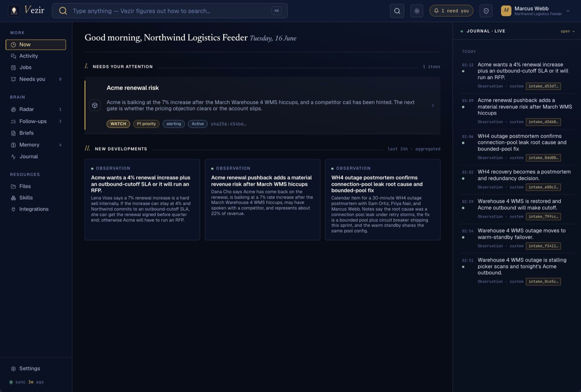Click 'sync 3m ago' status text
581x392 pixels.
(29, 382)
